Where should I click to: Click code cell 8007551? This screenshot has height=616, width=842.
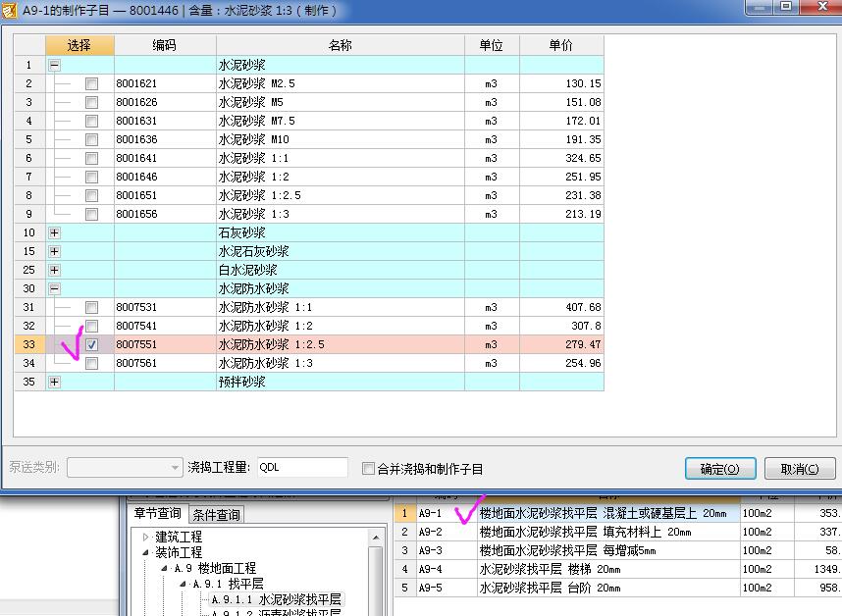(x=165, y=344)
